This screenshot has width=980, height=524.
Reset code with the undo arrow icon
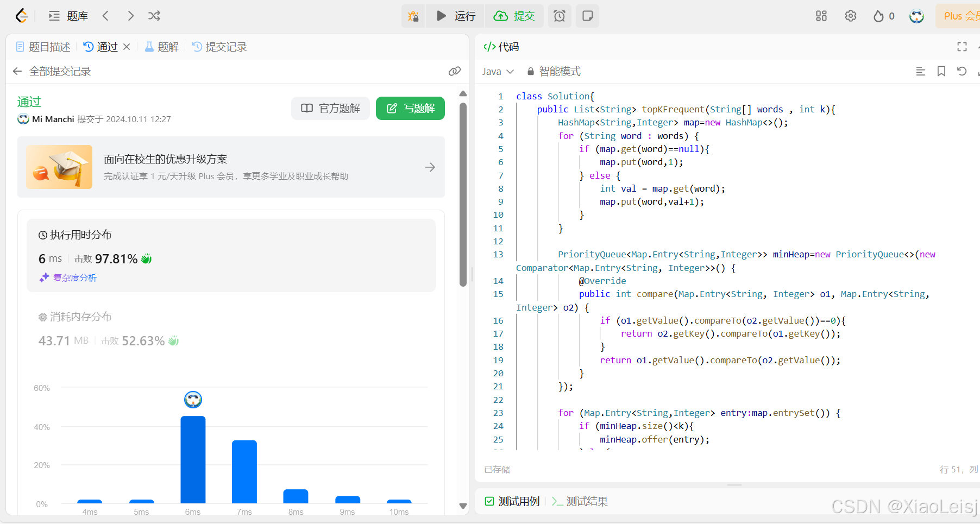click(x=962, y=71)
